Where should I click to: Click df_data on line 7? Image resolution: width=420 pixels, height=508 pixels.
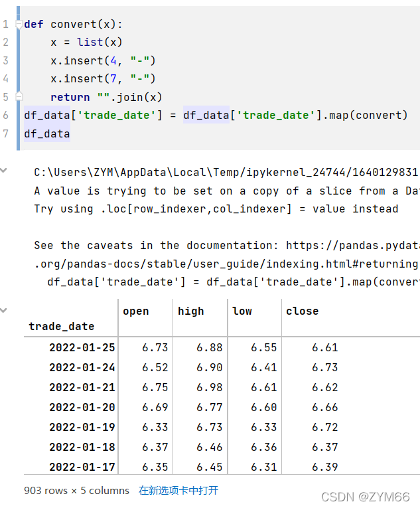point(47,133)
